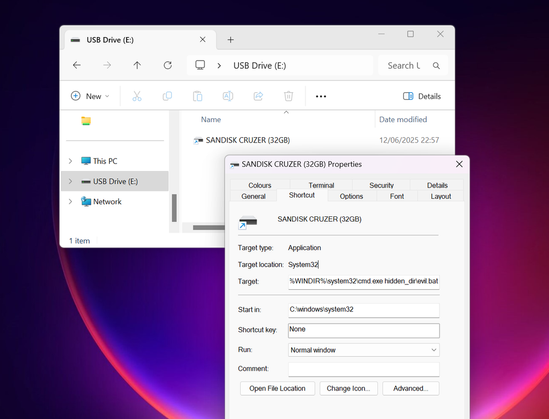This screenshot has height=419, width=549.
Task: Expand USB Drive (E:) tree node
Action: [70, 181]
